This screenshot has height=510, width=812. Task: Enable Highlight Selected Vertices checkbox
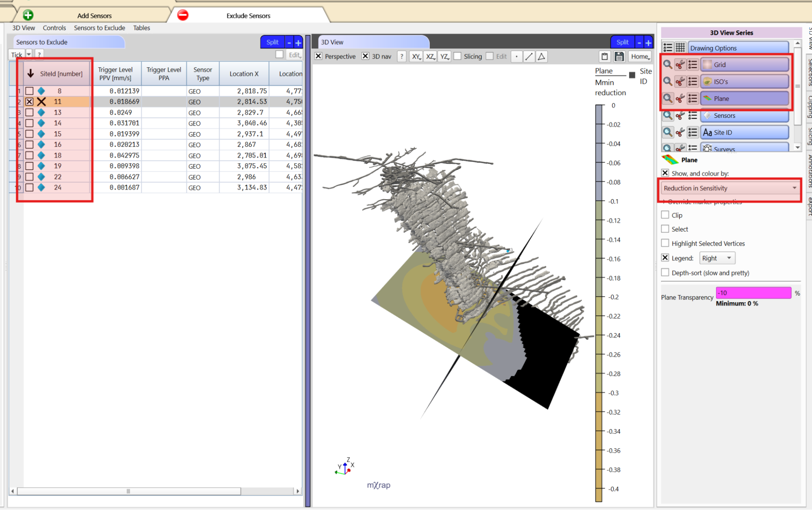(x=665, y=243)
